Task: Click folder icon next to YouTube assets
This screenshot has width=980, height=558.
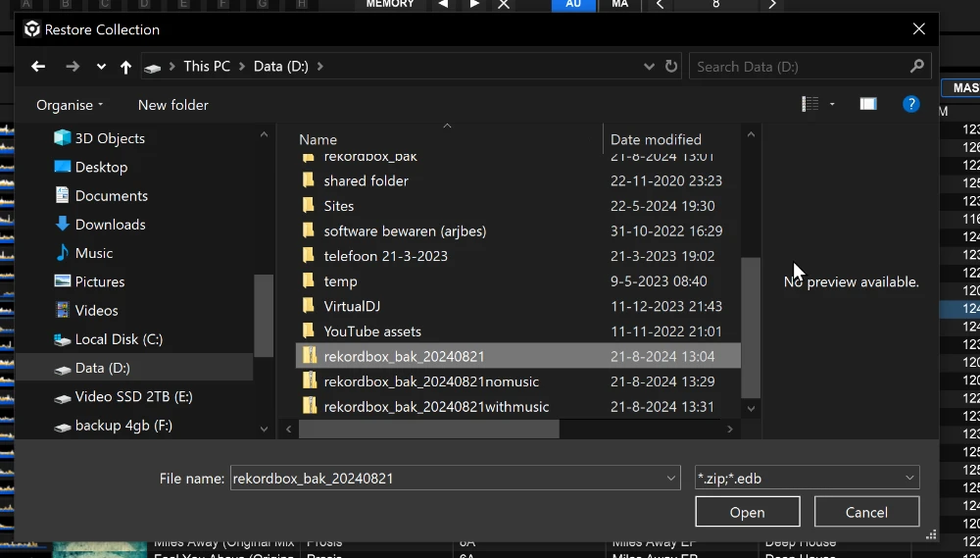Action: 308,330
